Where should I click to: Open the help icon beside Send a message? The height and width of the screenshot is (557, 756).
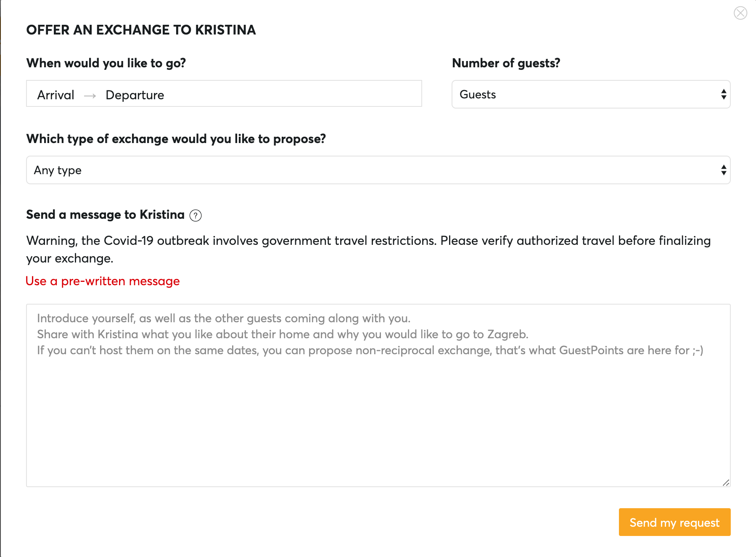196,215
